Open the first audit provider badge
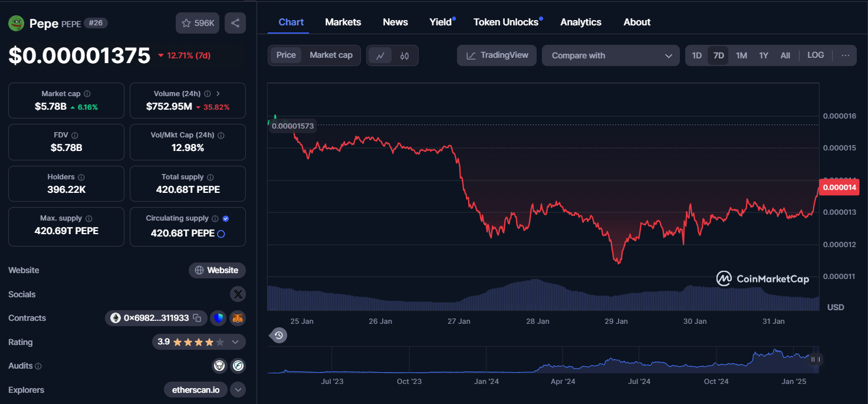 click(x=219, y=366)
